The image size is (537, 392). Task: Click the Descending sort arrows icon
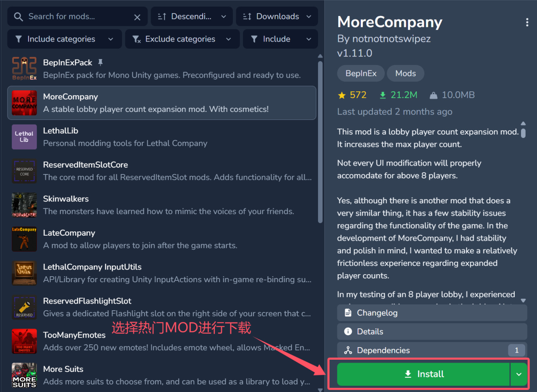162,17
